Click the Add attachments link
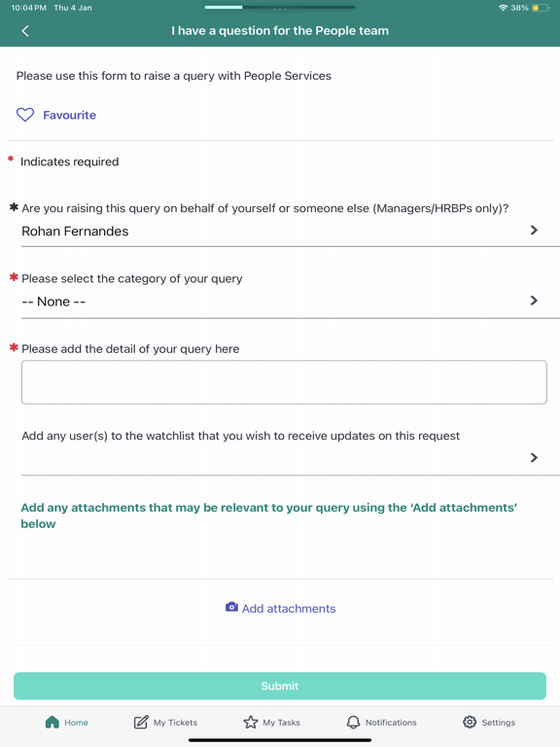Image resolution: width=560 pixels, height=747 pixels. point(289,608)
